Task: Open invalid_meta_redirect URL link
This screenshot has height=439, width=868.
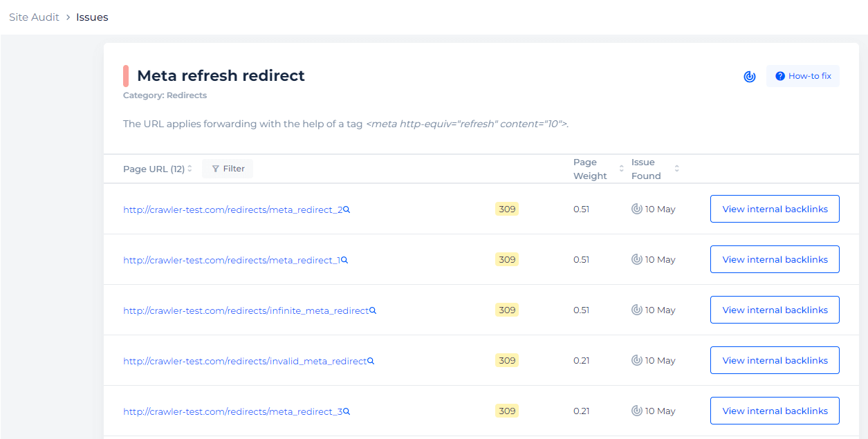Action: click(x=245, y=361)
